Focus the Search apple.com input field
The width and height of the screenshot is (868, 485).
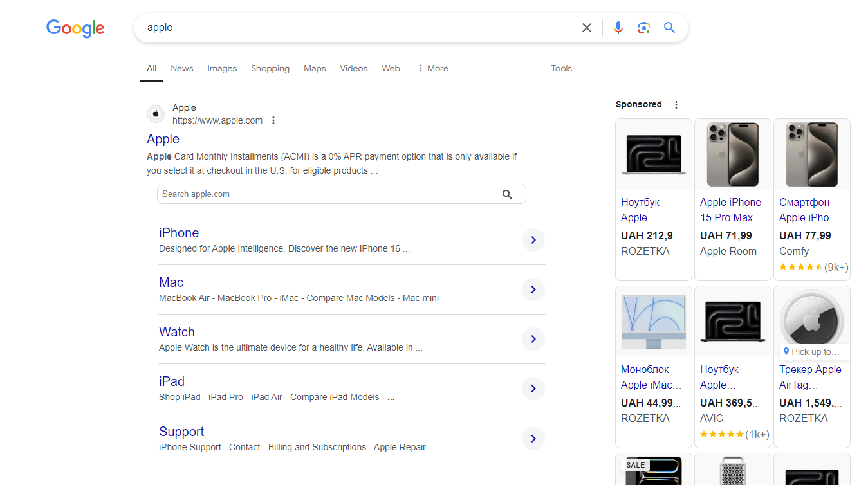[322, 194]
